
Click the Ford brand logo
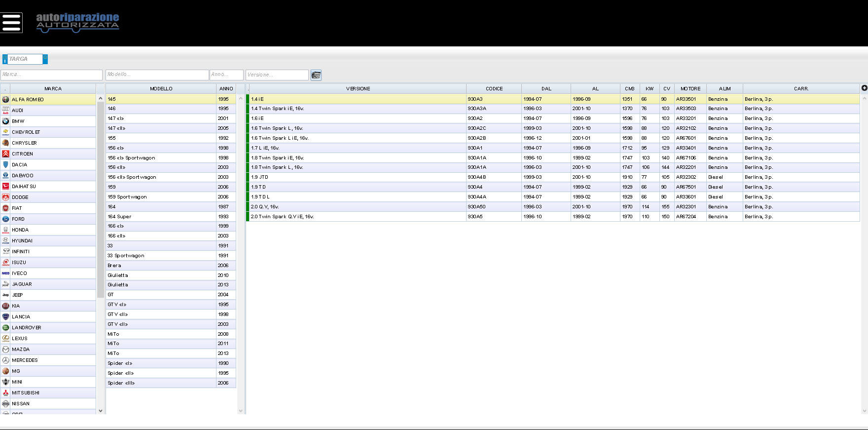[5, 219]
